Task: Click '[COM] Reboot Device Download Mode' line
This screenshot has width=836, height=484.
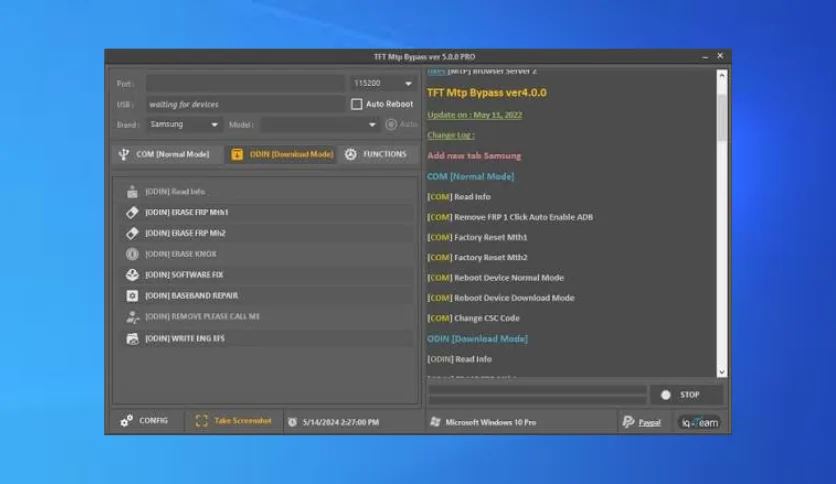Action: coord(501,298)
